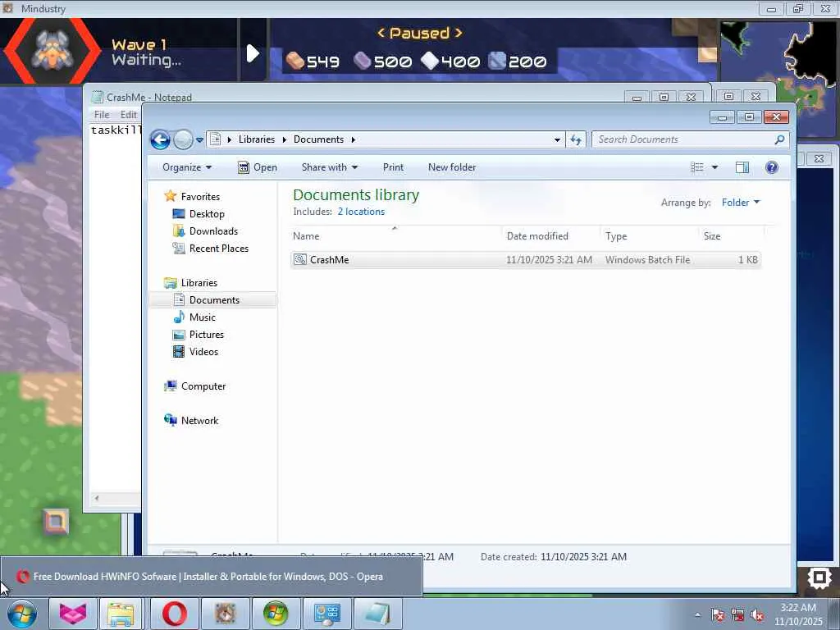Open Network in the navigation pane
This screenshot has width=840, height=630.
point(199,421)
